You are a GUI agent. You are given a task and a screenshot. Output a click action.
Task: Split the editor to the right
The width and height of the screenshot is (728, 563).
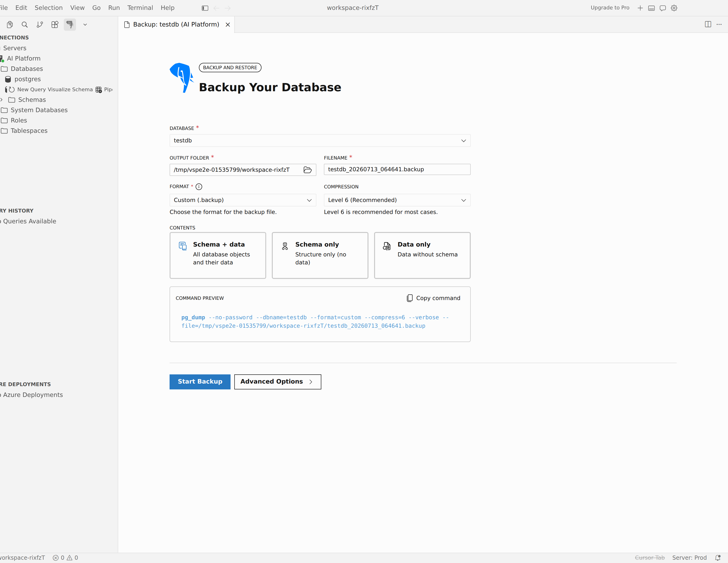[x=708, y=24]
